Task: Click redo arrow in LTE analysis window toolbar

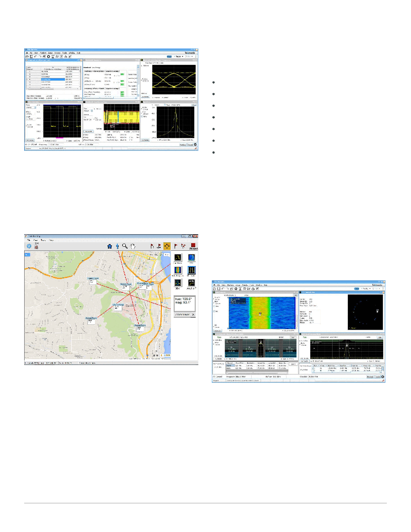Action: coord(227,289)
